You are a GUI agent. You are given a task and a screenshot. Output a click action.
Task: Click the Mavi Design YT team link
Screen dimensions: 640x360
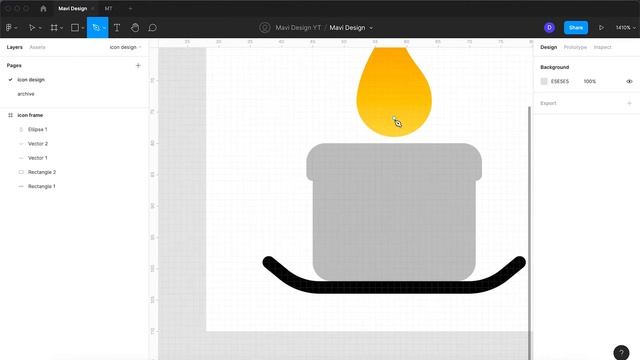[x=298, y=28]
